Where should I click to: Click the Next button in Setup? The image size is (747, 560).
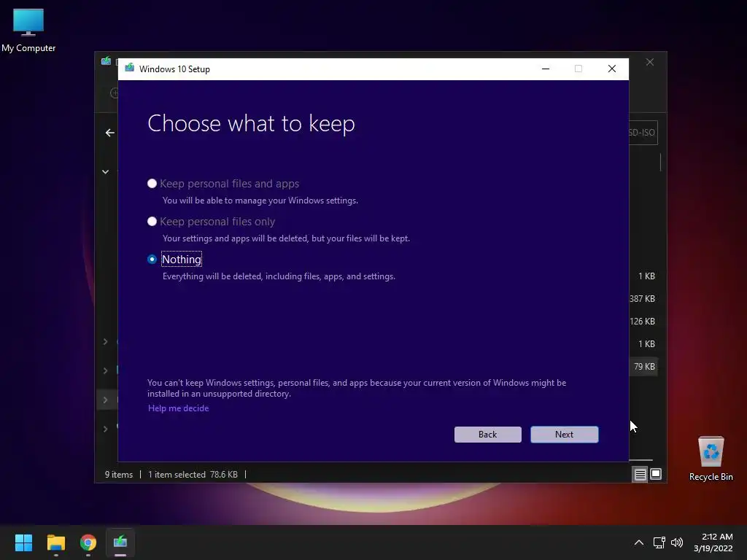pyautogui.click(x=564, y=435)
